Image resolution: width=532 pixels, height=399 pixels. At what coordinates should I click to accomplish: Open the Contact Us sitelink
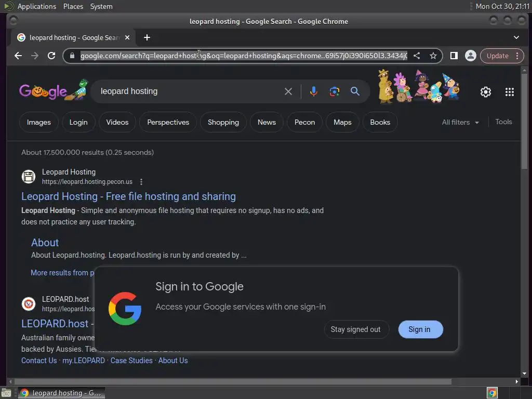tap(39, 361)
